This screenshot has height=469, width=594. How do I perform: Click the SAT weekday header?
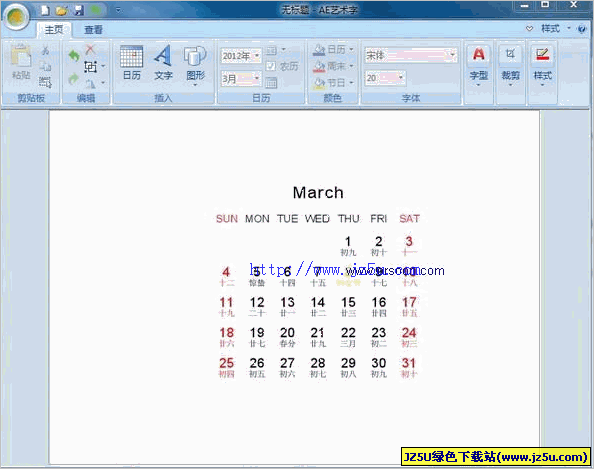[409, 219]
